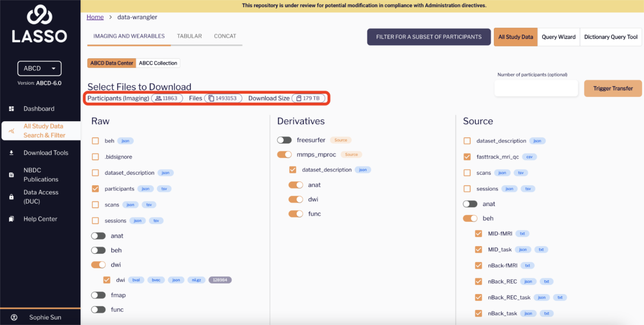The width and height of the screenshot is (644, 325).
Task: Enable the Raw func toggle
Action: coord(98,310)
